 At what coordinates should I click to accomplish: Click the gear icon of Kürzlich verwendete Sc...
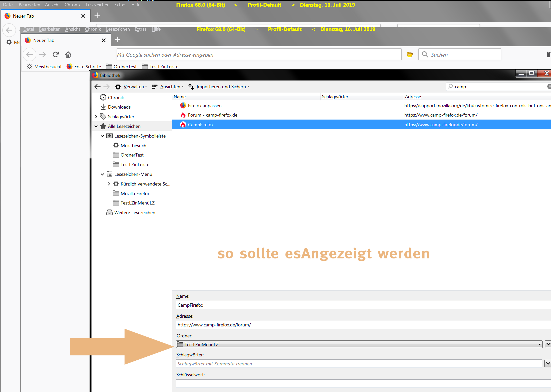[116, 184]
